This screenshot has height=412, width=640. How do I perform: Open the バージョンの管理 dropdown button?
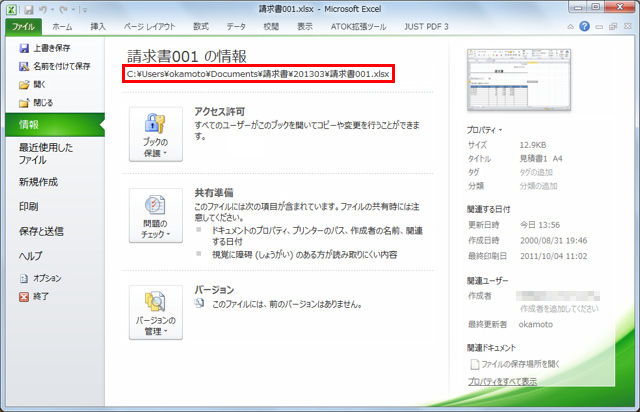[156, 312]
